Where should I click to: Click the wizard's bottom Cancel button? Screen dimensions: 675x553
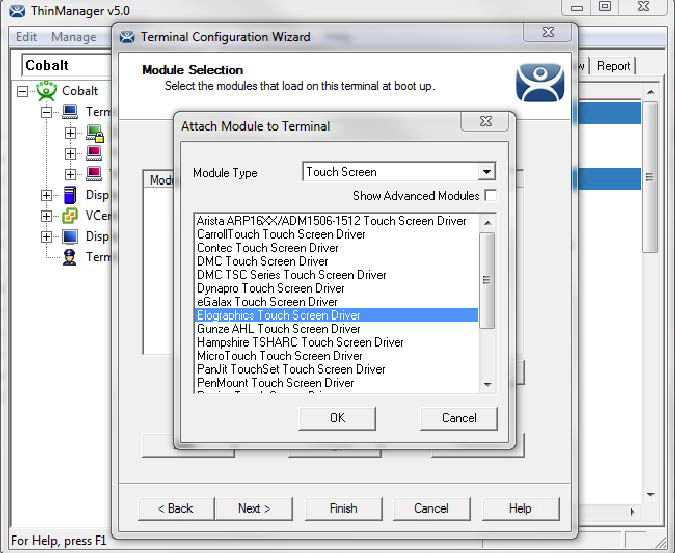point(431,509)
